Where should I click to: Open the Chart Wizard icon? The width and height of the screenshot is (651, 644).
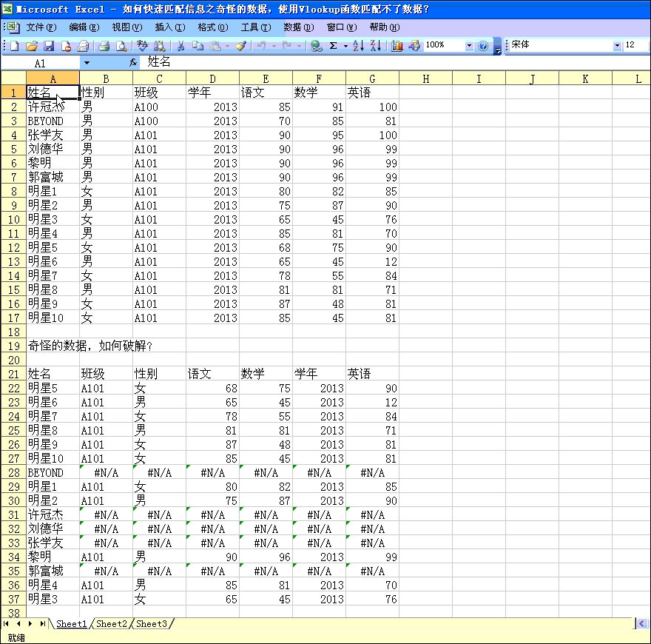pos(397,46)
